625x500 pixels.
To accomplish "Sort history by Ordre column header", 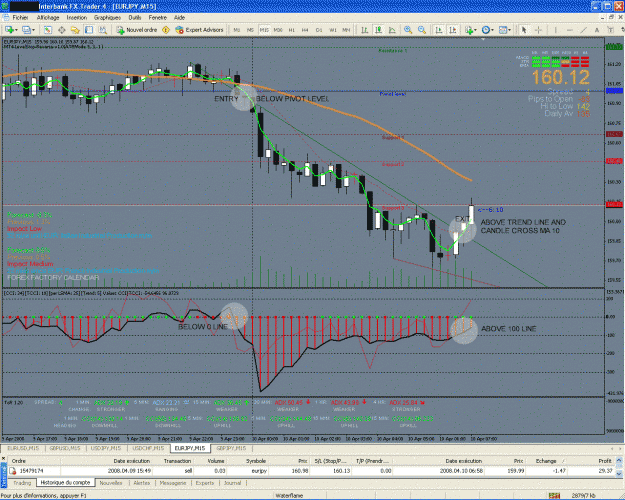I will coord(34,461).
